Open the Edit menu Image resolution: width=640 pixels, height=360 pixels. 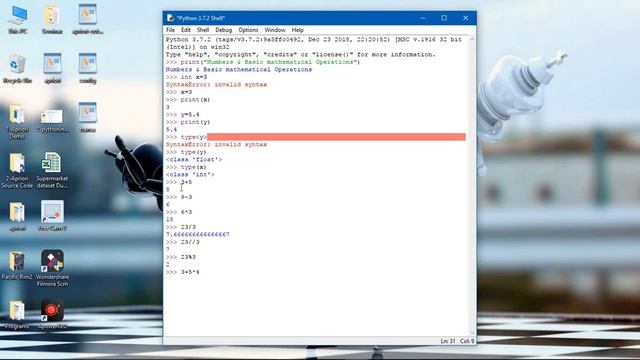point(186,30)
